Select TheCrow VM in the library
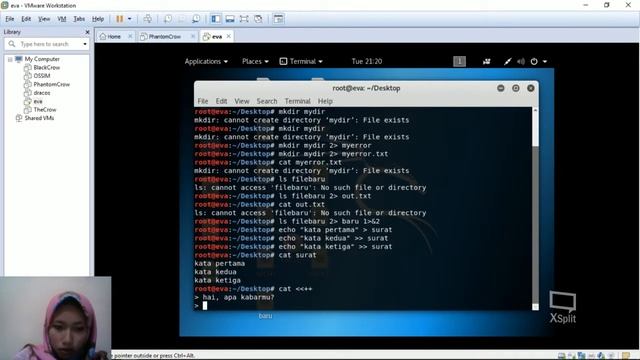The width and height of the screenshot is (640, 360). pos(45,109)
